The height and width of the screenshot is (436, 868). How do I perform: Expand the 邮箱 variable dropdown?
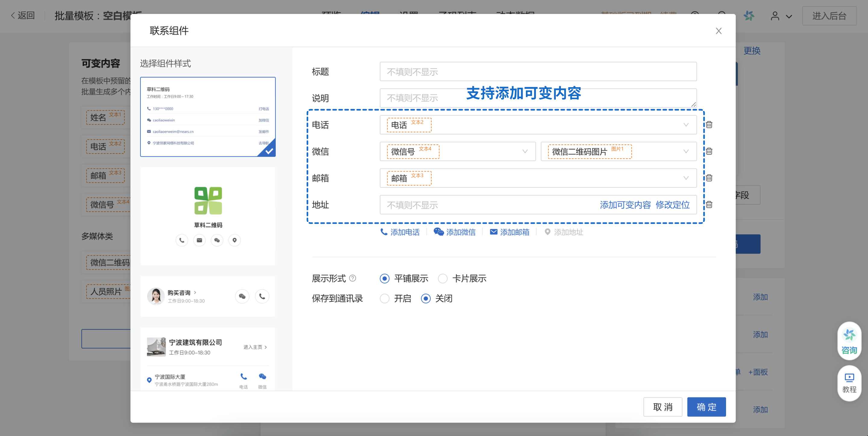686,179
